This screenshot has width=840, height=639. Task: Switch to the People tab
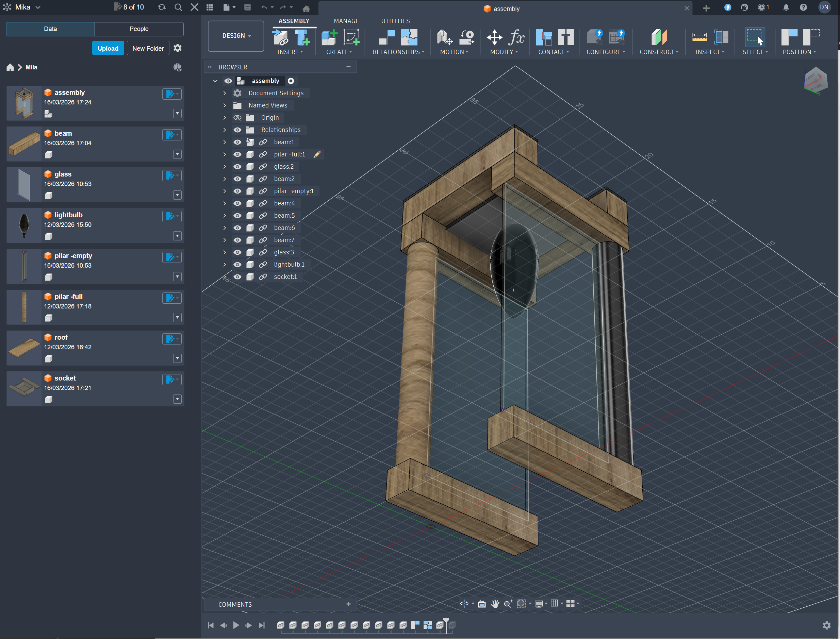point(139,29)
